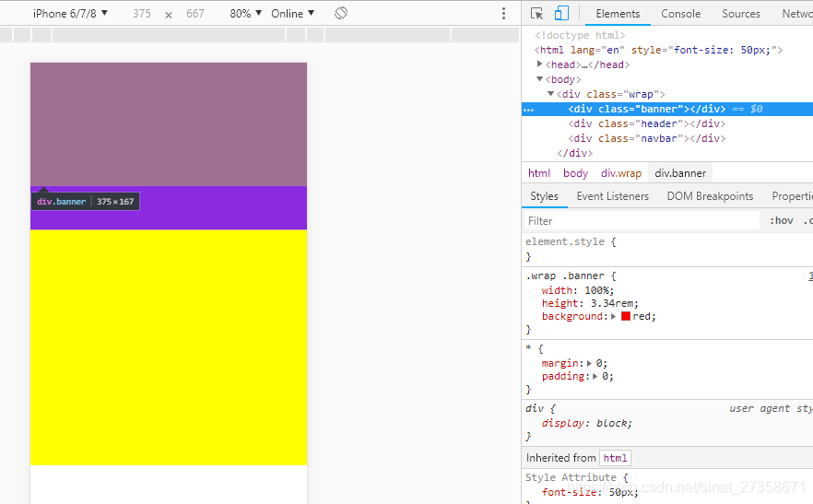The height and width of the screenshot is (504, 813).
Task: Click the width 100% value
Action: 596,290
